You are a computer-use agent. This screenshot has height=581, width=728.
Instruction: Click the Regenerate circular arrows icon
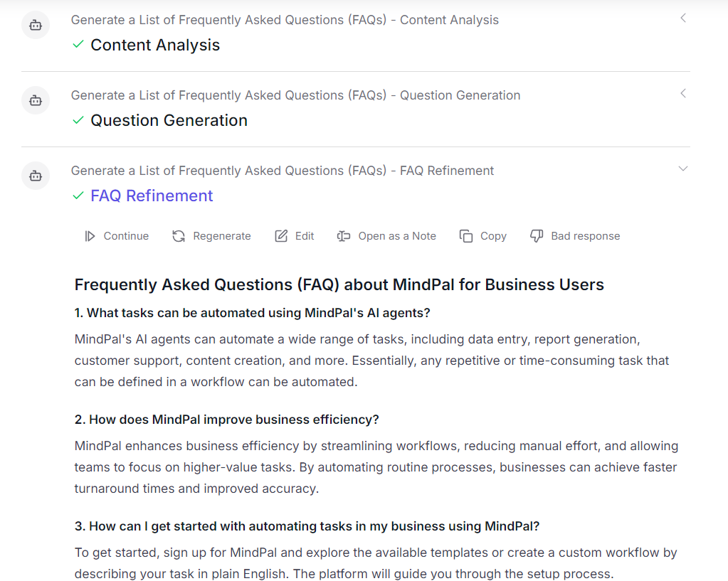[x=179, y=236]
